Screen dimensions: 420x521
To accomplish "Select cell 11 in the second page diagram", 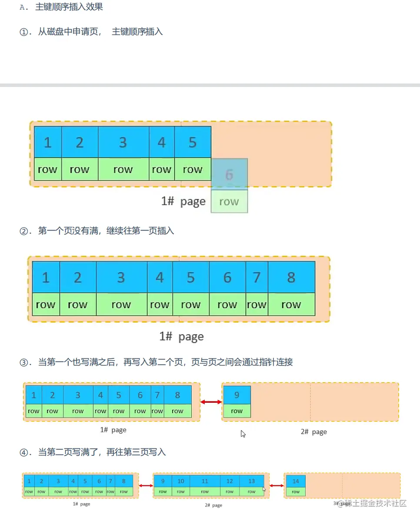I will [205, 481].
